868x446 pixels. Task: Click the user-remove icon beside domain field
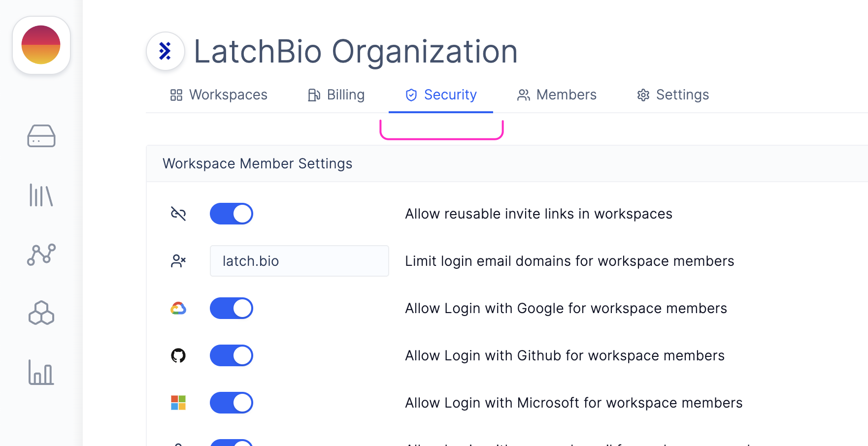[x=178, y=261]
